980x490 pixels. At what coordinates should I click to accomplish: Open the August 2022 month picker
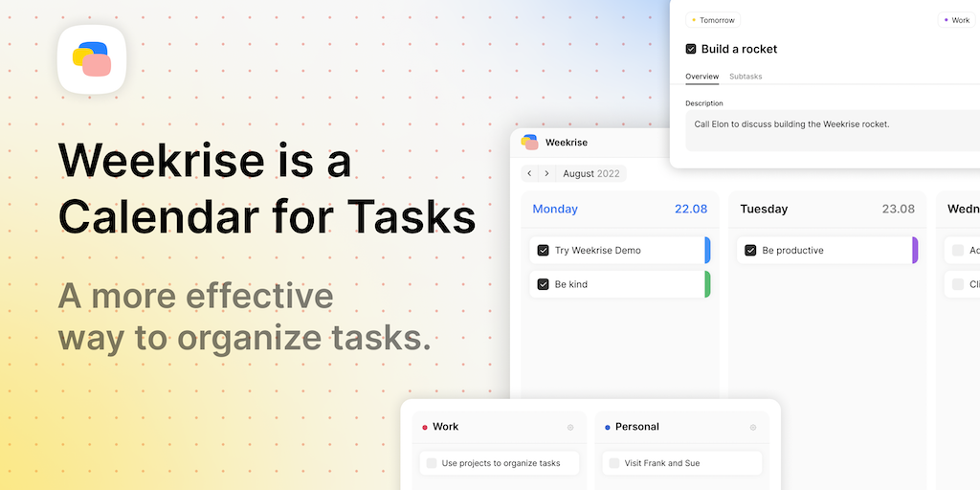coord(591,173)
